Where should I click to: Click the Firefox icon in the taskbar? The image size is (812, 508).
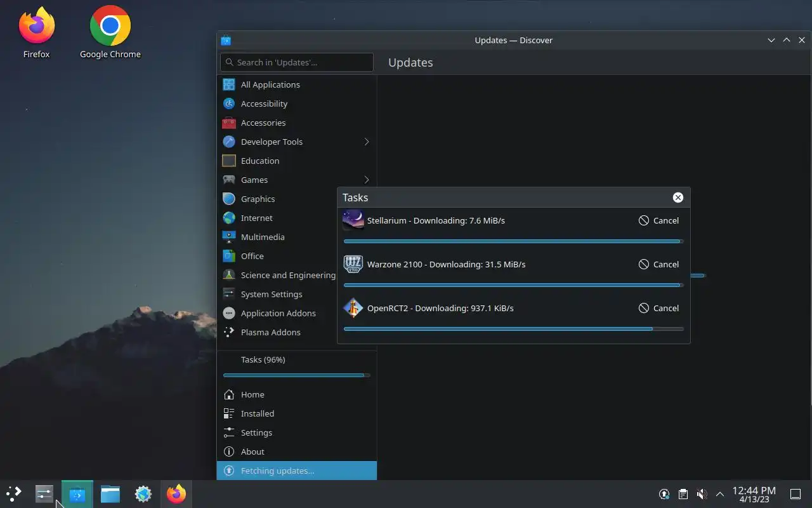pos(176,493)
